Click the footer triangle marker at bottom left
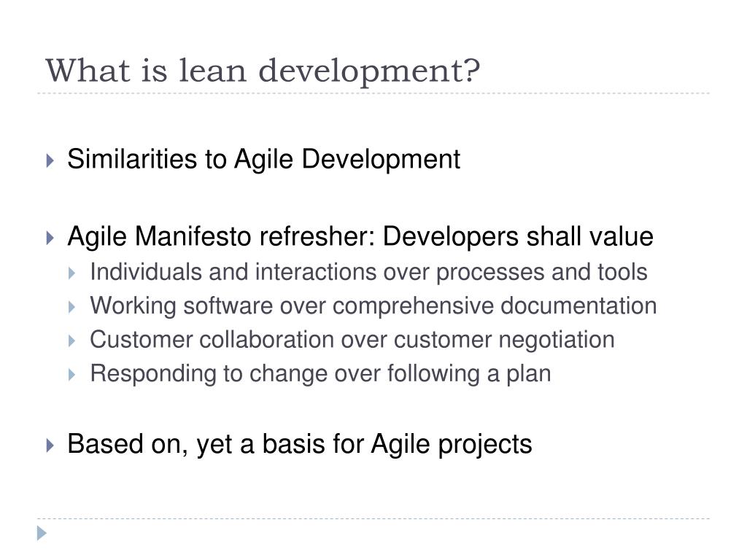The width and height of the screenshot is (747, 560). tap(42, 533)
